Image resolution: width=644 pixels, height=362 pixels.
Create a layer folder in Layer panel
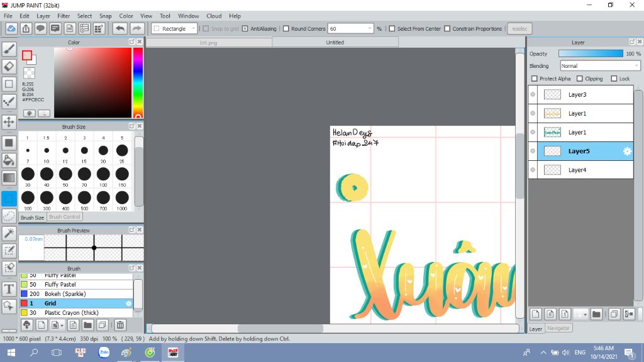596,314
